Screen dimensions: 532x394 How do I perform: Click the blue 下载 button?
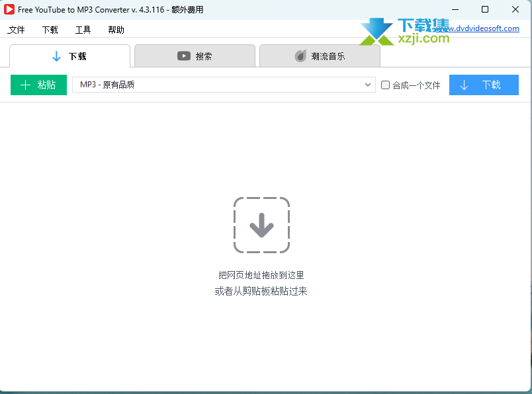click(x=484, y=85)
